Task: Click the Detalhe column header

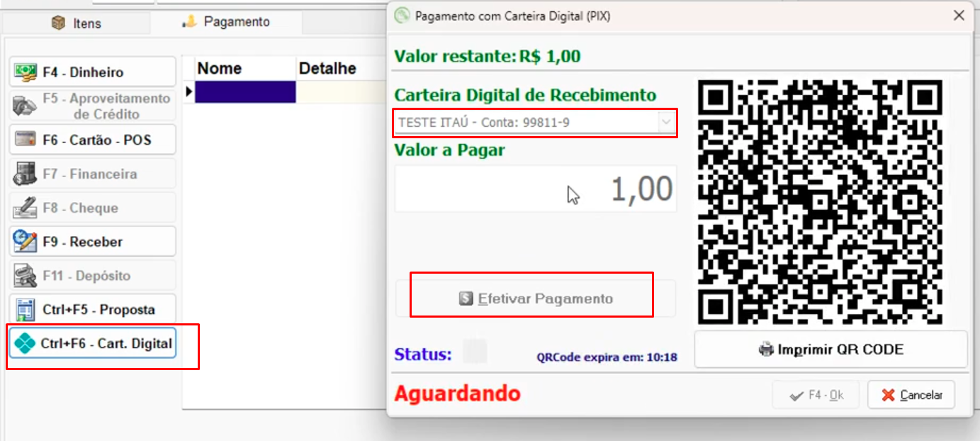Action: [x=342, y=69]
